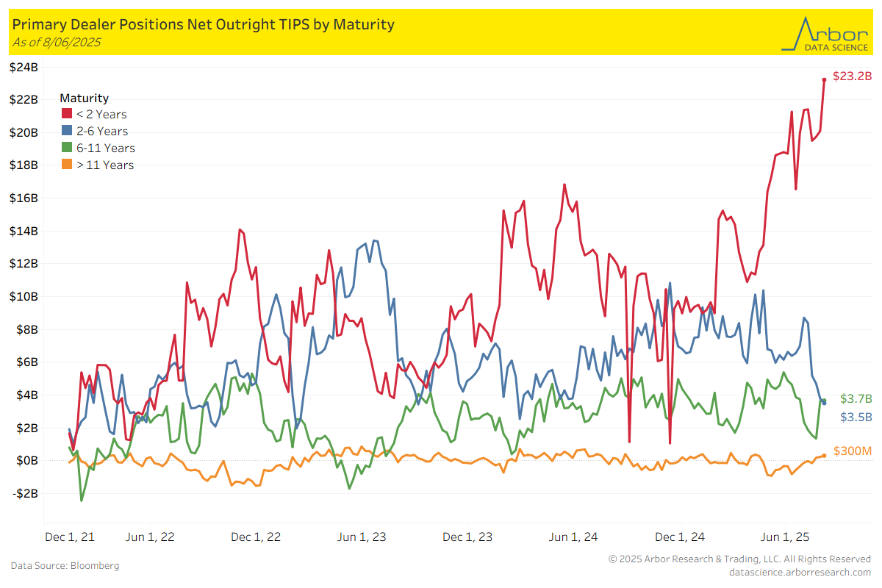Image resolution: width=882 pixels, height=588 pixels.
Task: Click the Maturity legend header
Action: point(84,98)
